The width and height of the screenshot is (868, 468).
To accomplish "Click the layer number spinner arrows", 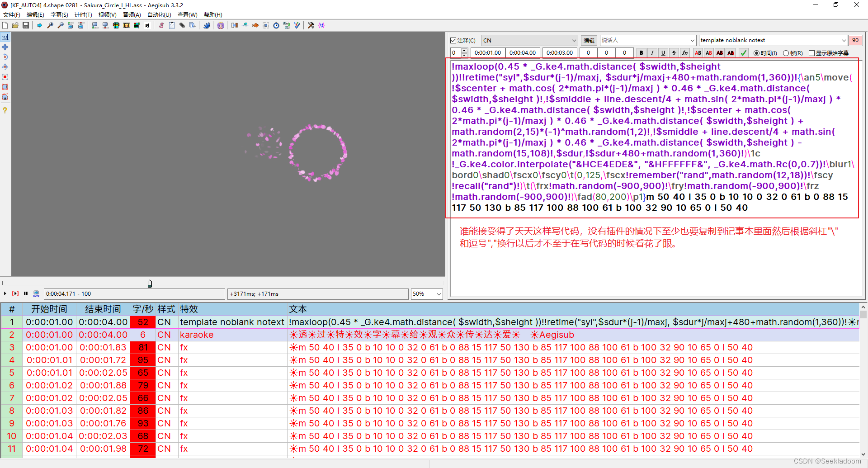I will click(464, 53).
